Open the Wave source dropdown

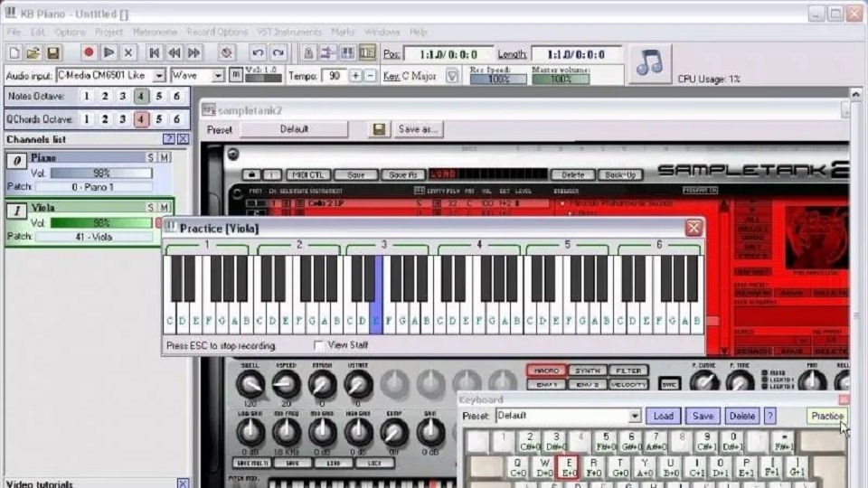218,75
